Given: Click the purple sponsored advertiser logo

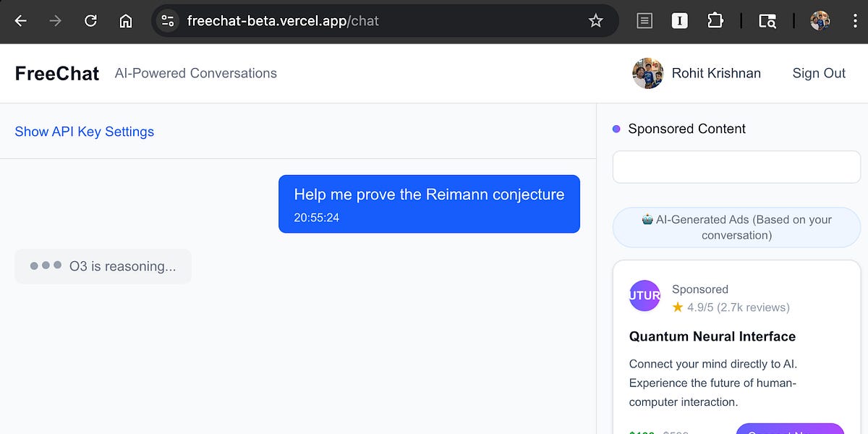Looking at the screenshot, I should (x=644, y=295).
